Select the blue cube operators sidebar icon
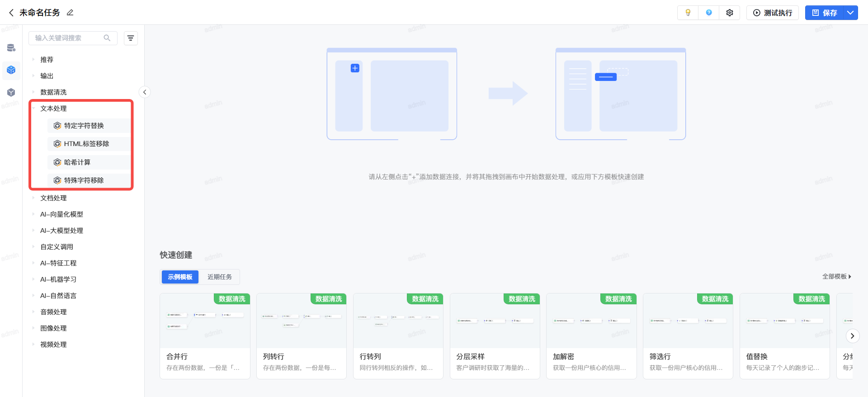This screenshot has height=397, width=868. (x=11, y=70)
